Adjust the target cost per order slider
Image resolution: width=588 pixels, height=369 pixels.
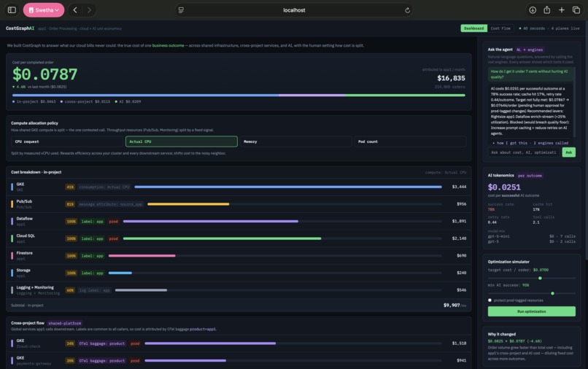pos(540,279)
